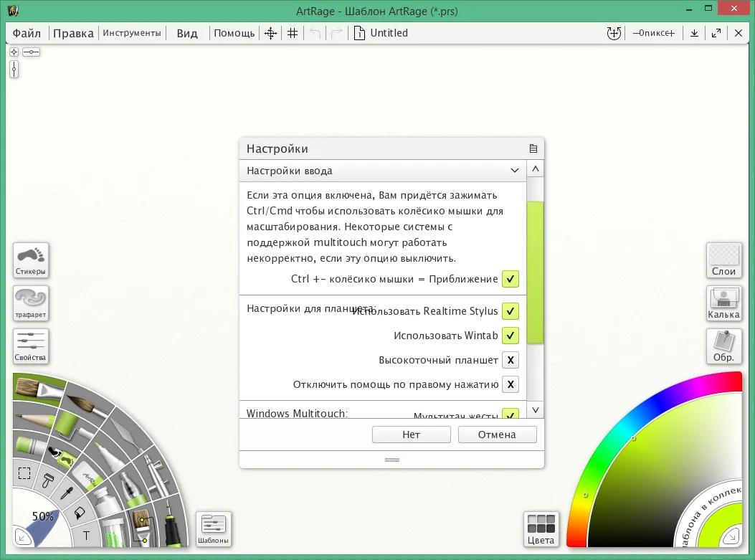755x560 pixels.
Task: Select the text tool T in tool wheel
Action: coord(86,536)
